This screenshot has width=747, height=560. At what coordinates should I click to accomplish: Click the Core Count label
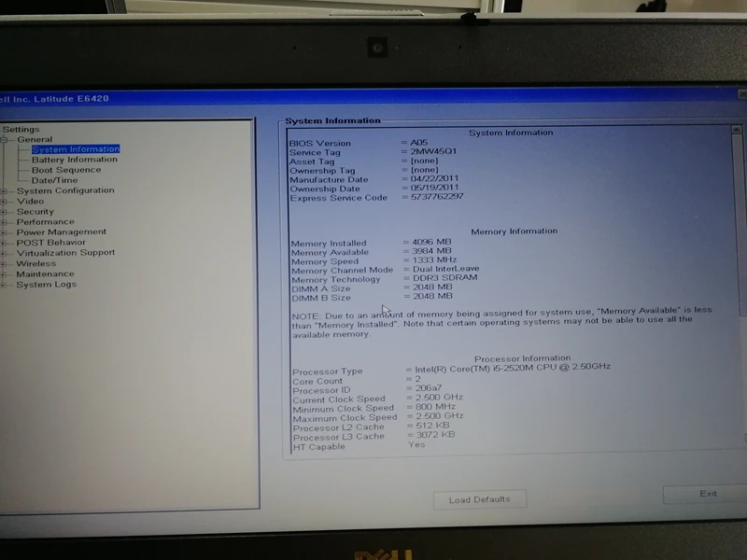(317, 382)
